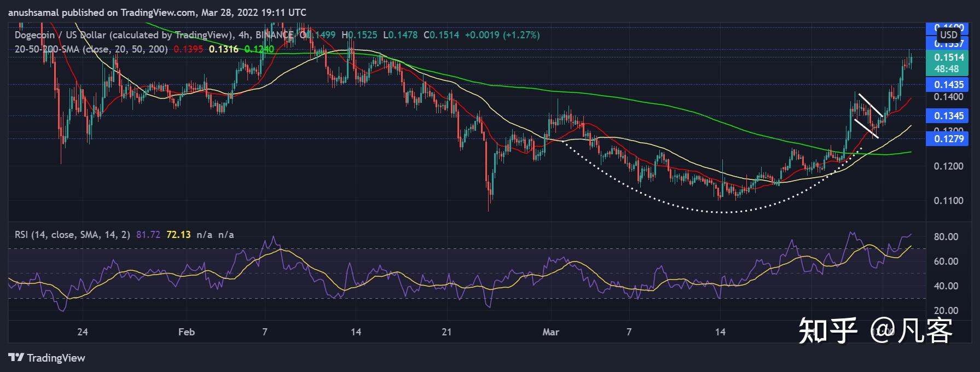Screen dimensions: 980x372
Task: Click the 24 date axis label
Action: [83, 332]
